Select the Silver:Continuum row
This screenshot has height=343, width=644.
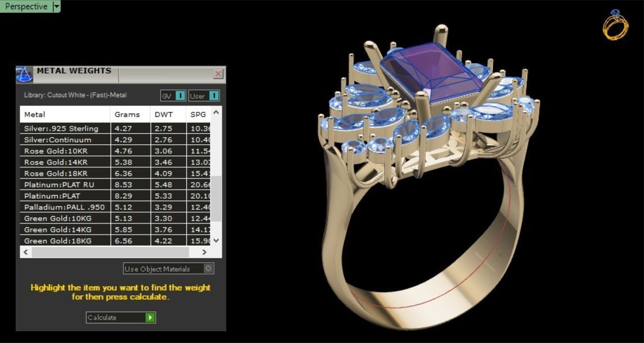pyautogui.click(x=116, y=140)
